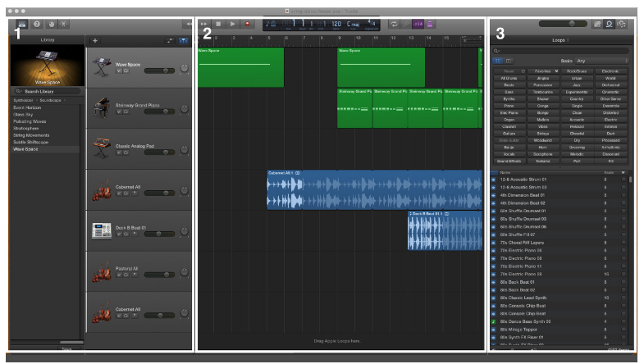This screenshot has width=644, height=364.
Task: Filter loops by Piano keyword
Action: (509, 106)
